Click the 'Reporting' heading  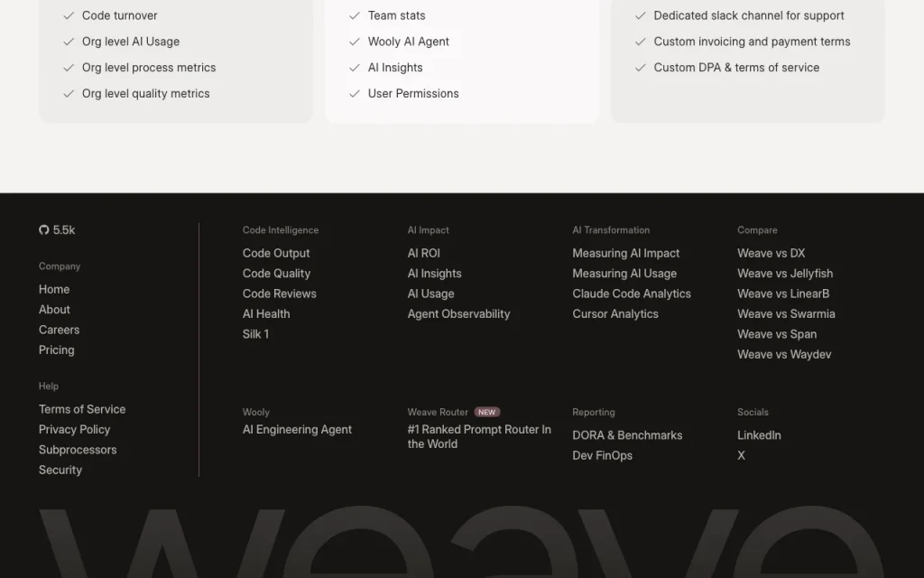594,412
